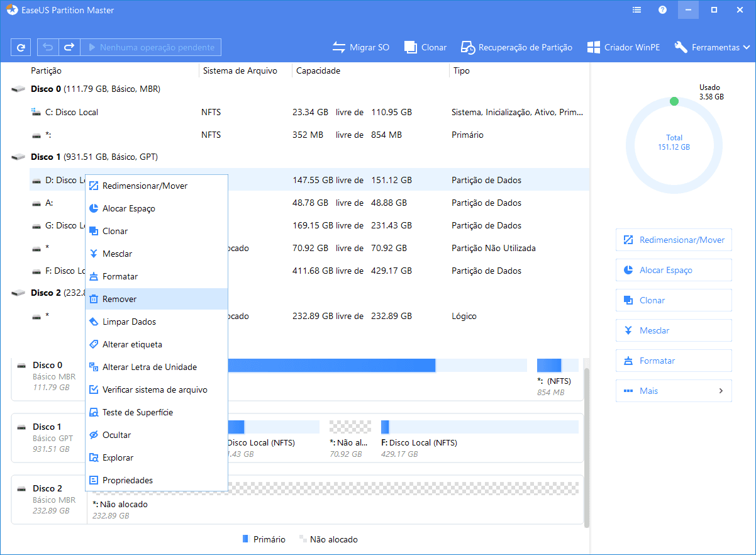Open the task list icon in title bar
The width and height of the screenshot is (756, 555).
[637, 10]
